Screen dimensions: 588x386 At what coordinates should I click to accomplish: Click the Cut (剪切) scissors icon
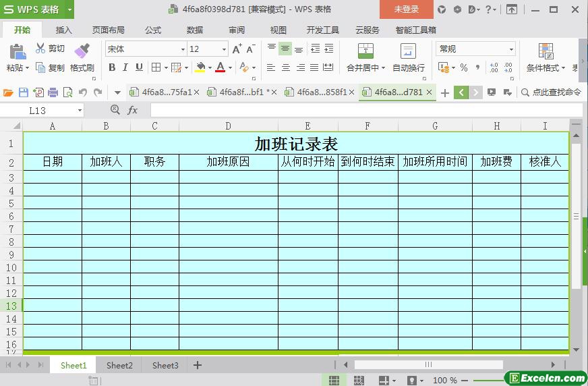40,48
